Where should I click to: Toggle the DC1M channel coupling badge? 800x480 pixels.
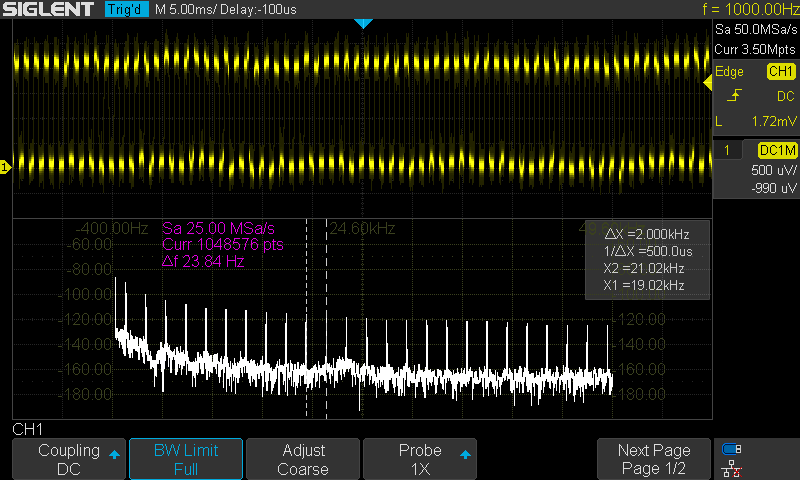[x=778, y=150]
